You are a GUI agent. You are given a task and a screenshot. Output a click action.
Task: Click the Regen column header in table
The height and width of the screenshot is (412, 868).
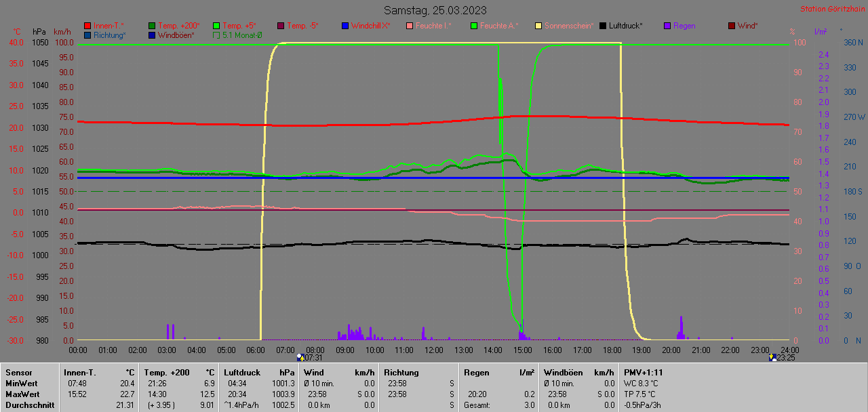477,372
